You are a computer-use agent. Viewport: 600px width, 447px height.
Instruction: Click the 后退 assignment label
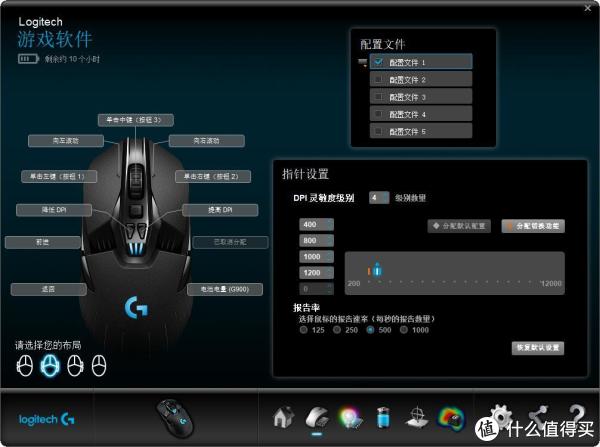[x=49, y=289]
